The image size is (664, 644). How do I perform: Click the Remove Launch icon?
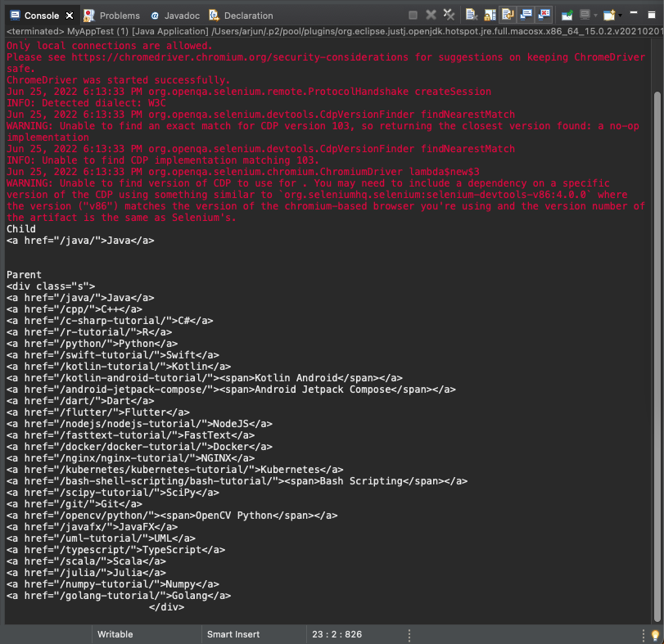point(431,14)
